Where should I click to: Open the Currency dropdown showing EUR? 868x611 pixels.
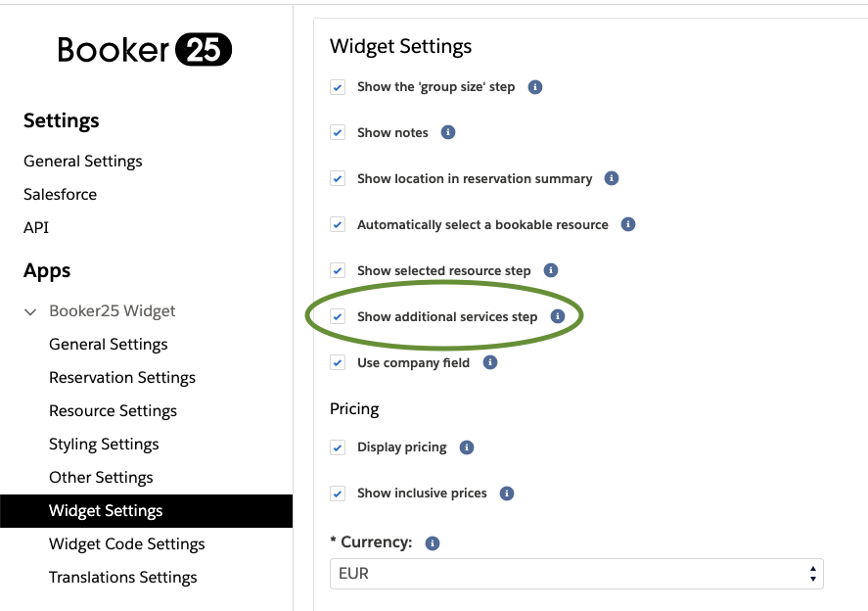577,573
